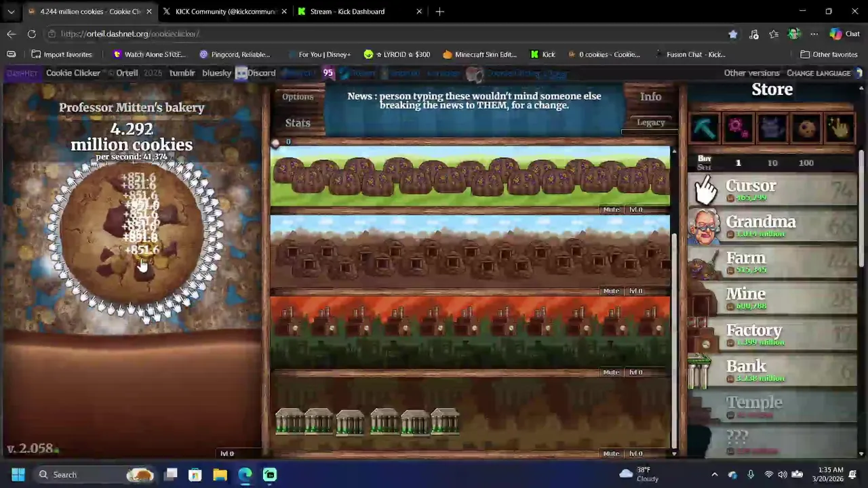Open the Windows Start menu
Image resolution: width=868 pixels, height=488 pixels.
pyautogui.click(x=18, y=474)
